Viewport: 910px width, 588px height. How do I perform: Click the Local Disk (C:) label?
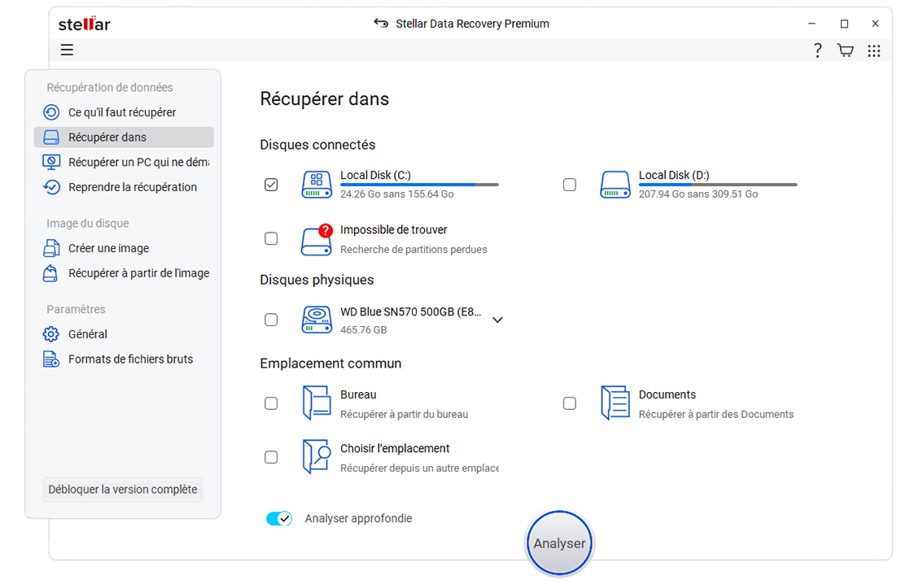(375, 175)
